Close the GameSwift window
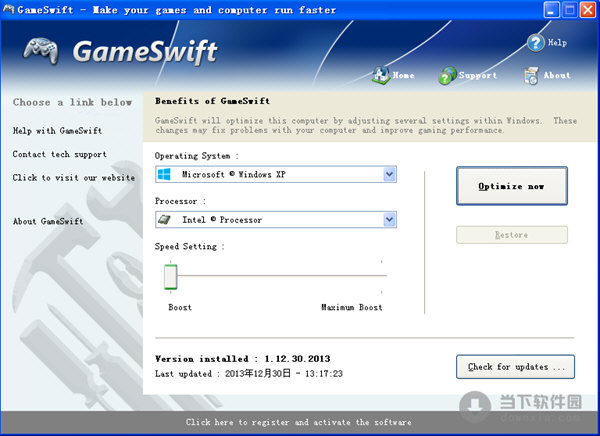600x436 pixels. pos(588,10)
